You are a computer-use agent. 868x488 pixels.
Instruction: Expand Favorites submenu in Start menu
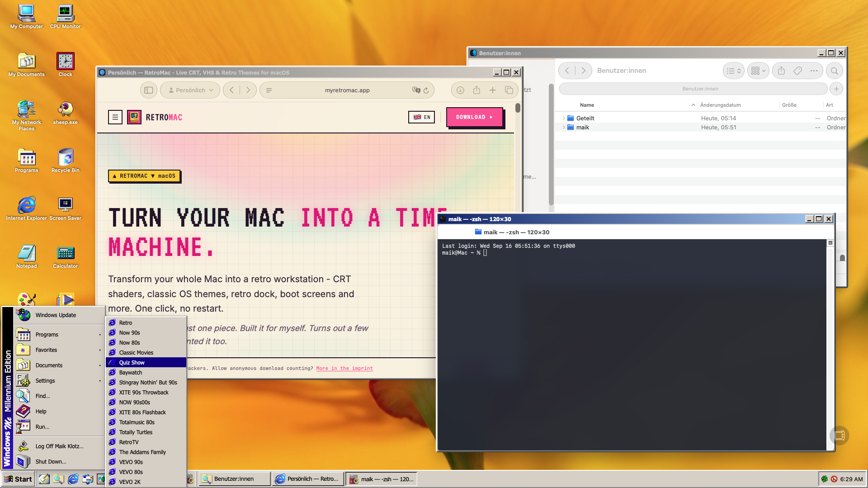[59, 350]
